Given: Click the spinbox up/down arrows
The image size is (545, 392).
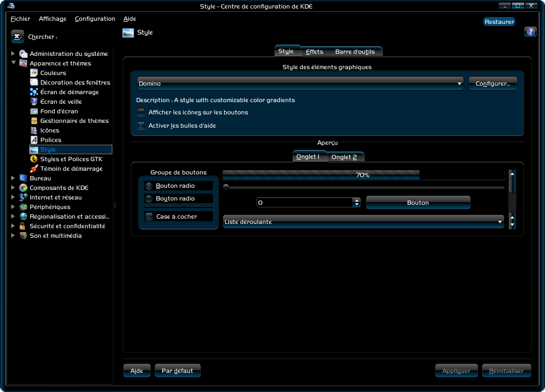Looking at the screenshot, I should [x=357, y=203].
